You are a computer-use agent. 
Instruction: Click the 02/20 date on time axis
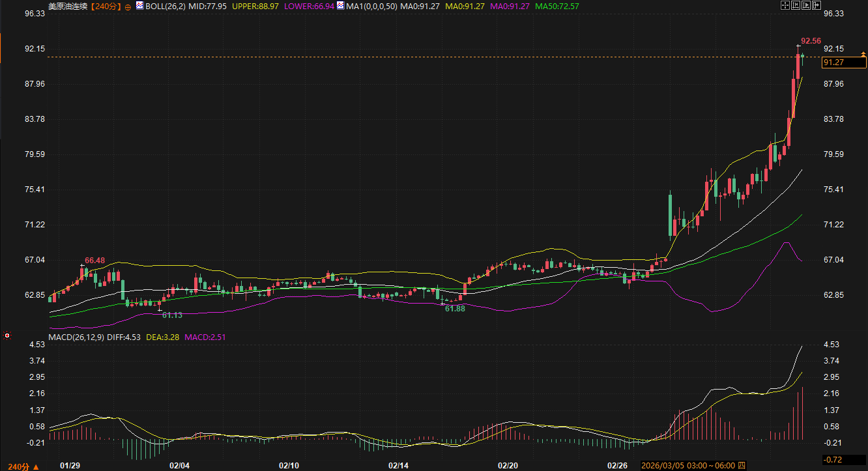point(508,466)
